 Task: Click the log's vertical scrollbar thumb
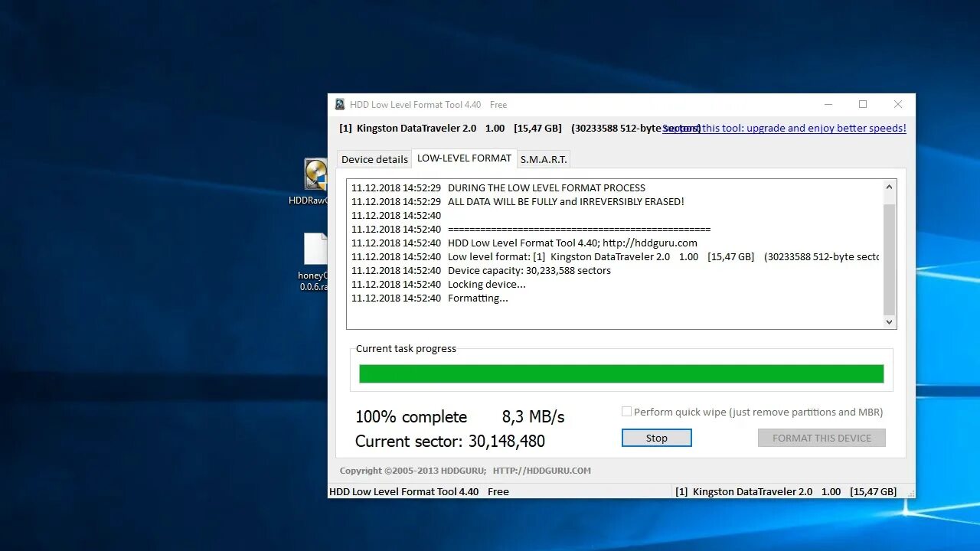pyautogui.click(x=889, y=259)
